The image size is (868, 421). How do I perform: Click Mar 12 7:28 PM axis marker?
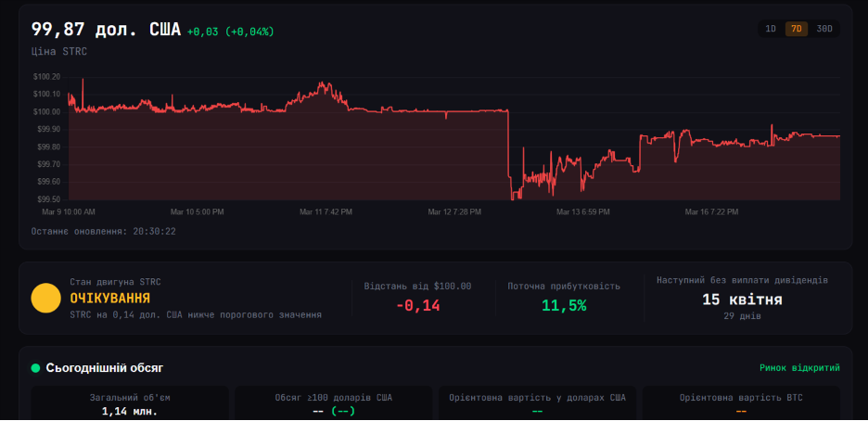tap(454, 211)
